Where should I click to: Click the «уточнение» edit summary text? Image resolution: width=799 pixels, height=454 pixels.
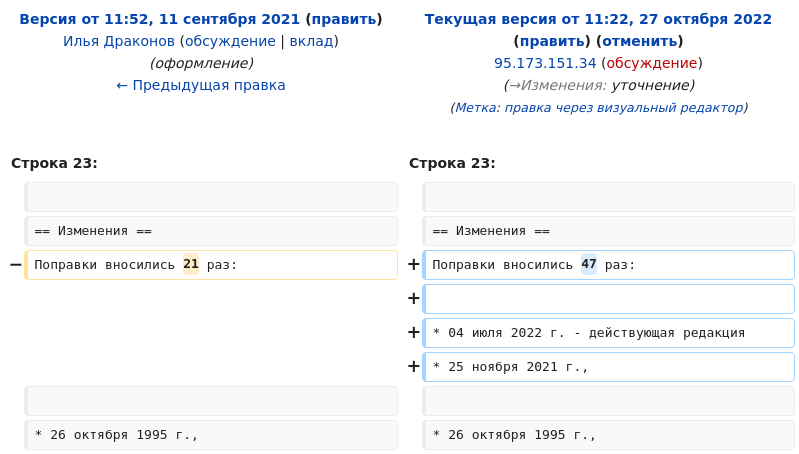tap(650, 85)
